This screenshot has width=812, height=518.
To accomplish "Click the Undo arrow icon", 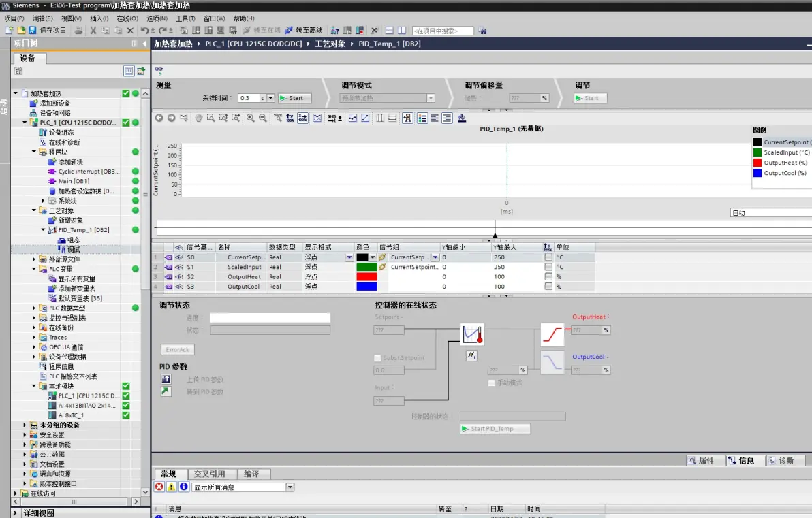I will [x=144, y=31].
